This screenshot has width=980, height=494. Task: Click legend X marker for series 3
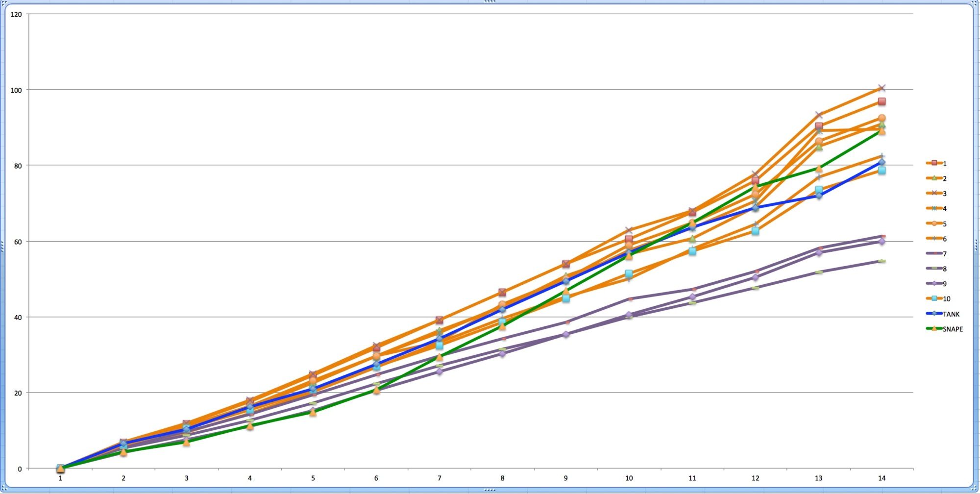934,194
